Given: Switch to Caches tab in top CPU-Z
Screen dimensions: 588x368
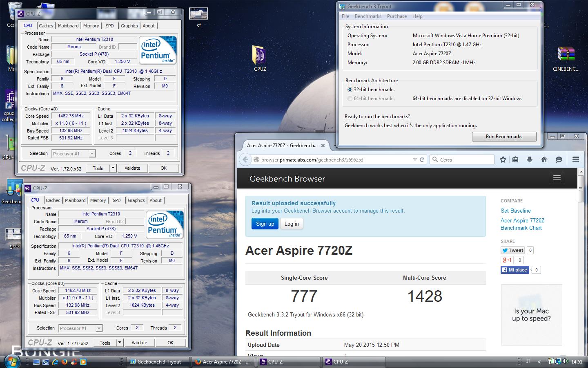Looking at the screenshot, I should pos(46,26).
